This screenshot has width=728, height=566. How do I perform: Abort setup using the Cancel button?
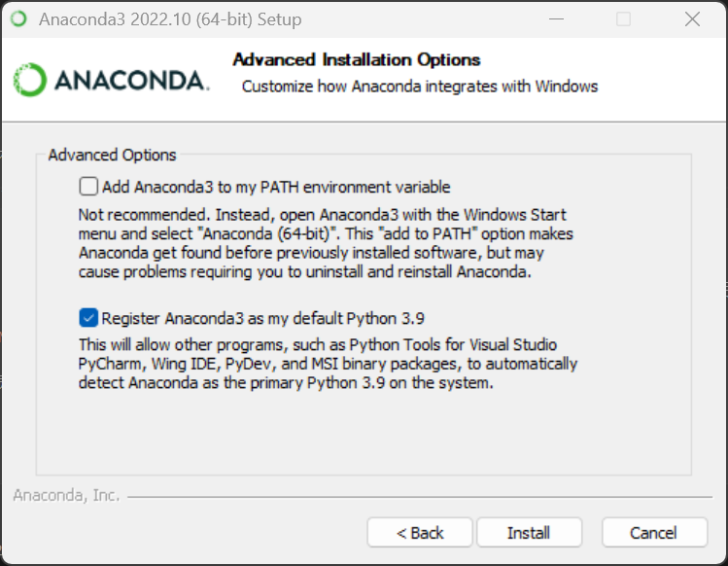click(x=654, y=533)
